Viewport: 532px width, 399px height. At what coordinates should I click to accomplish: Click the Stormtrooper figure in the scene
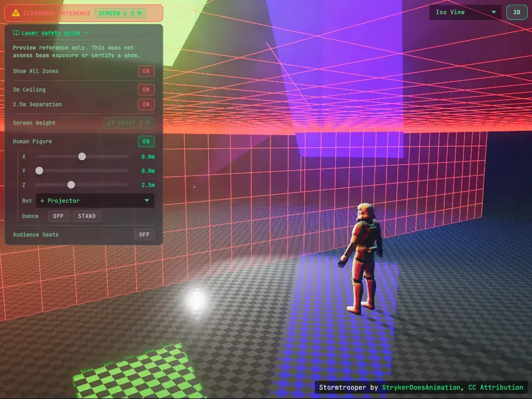click(362, 258)
